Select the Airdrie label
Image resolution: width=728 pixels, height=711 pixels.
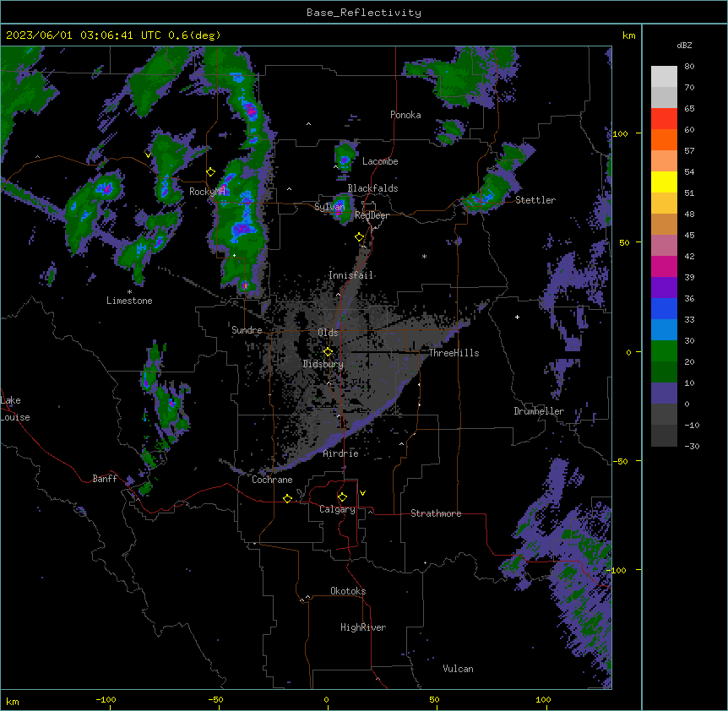341,453
